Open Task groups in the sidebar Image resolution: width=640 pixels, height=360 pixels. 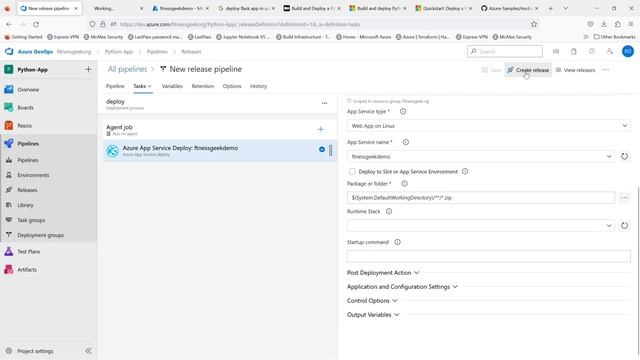pyautogui.click(x=31, y=220)
